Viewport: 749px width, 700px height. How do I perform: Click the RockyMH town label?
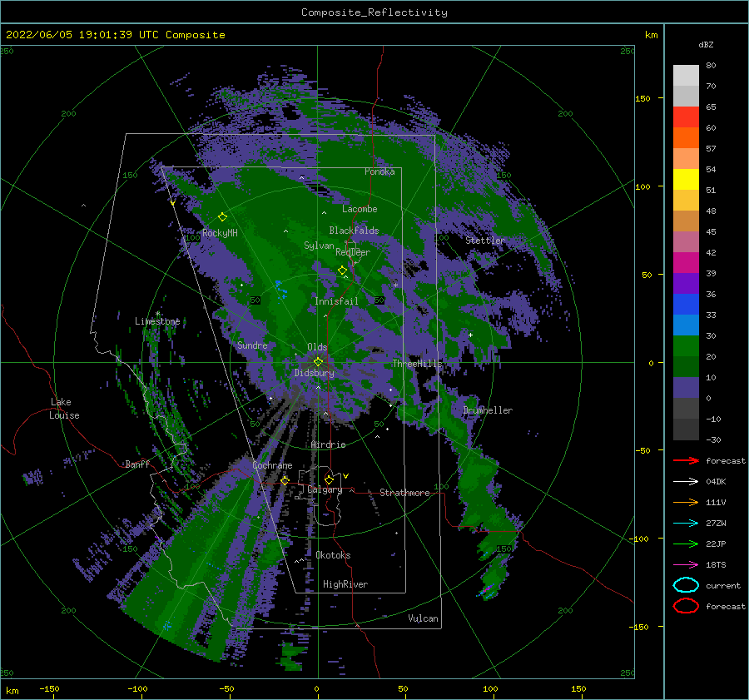pyautogui.click(x=220, y=233)
